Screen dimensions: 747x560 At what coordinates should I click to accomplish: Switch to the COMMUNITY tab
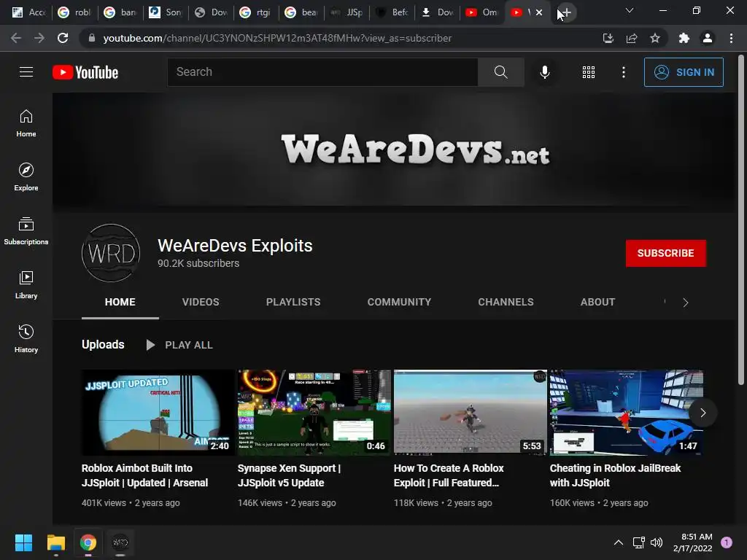coord(399,302)
